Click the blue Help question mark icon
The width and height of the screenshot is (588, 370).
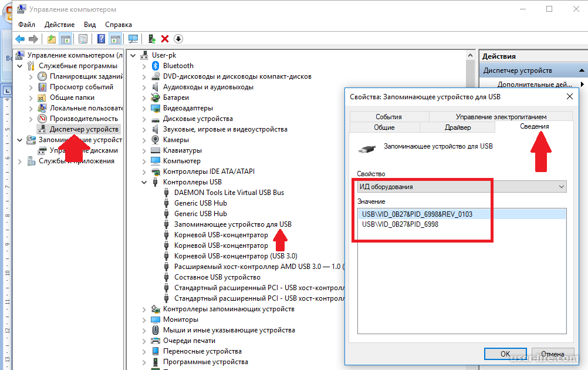point(102,39)
